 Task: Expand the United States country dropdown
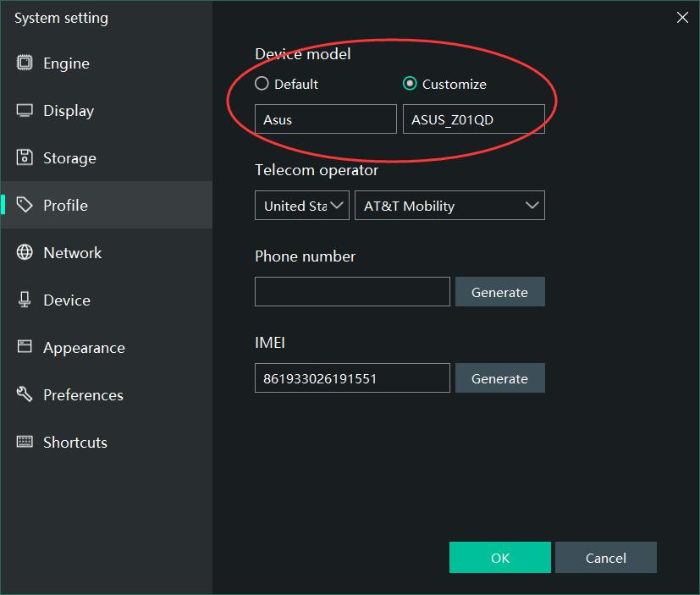(x=302, y=206)
